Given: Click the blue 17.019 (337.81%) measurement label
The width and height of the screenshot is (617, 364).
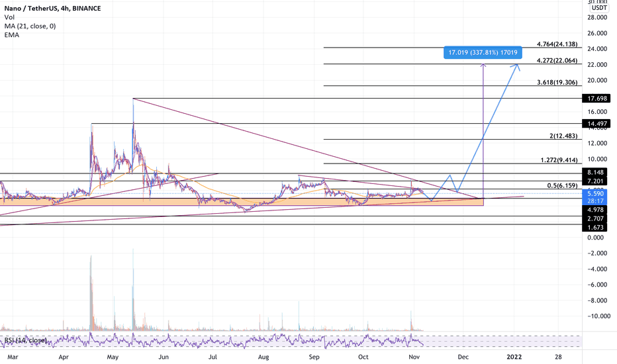Looking at the screenshot, I should click(483, 52).
